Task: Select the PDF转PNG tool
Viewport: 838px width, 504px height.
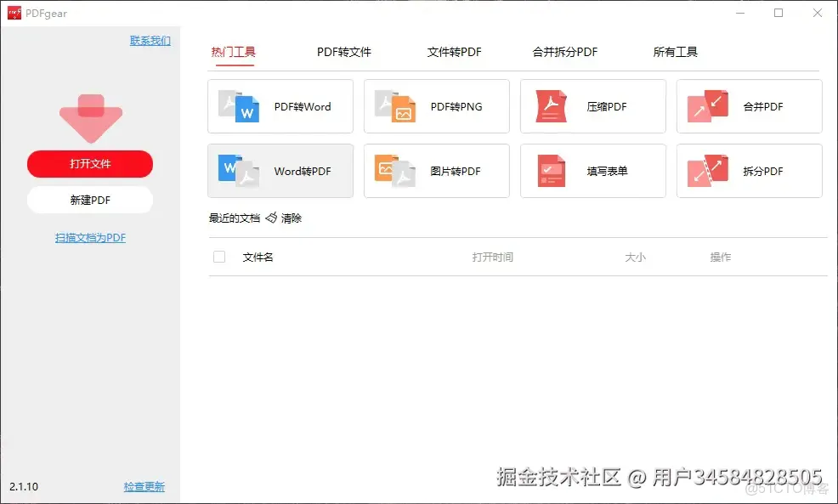Action: 436,106
